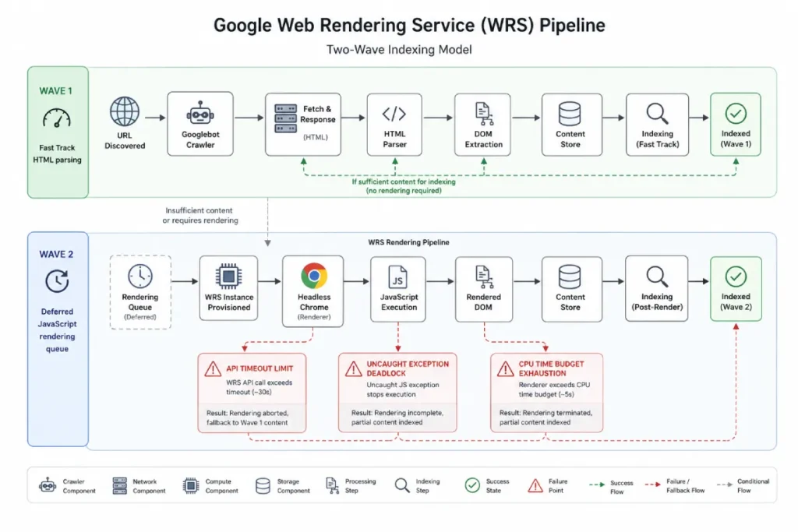Click the legend Success Flow green arrow

[x=596, y=484]
